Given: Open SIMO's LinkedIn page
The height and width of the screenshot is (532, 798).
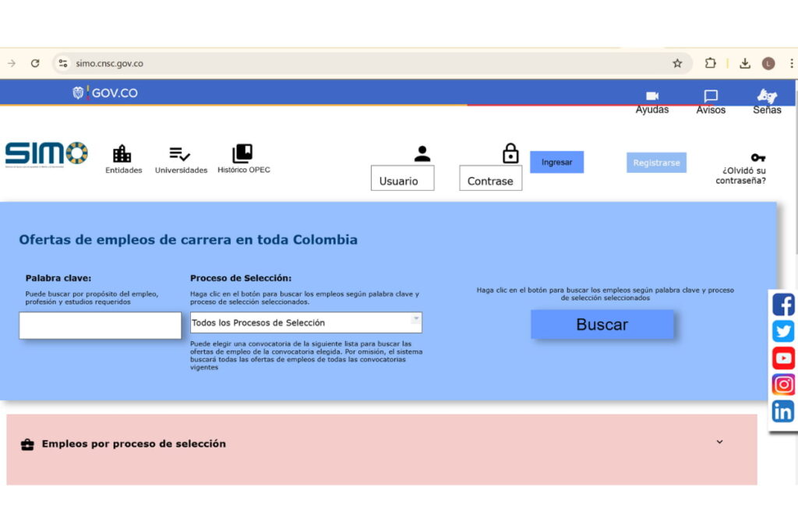Looking at the screenshot, I should (x=782, y=410).
